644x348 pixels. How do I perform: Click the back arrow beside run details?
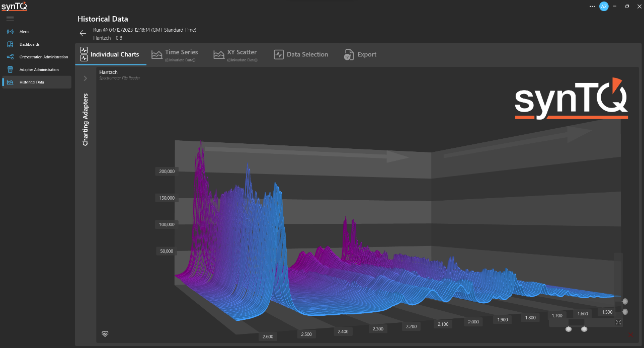(x=83, y=34)
